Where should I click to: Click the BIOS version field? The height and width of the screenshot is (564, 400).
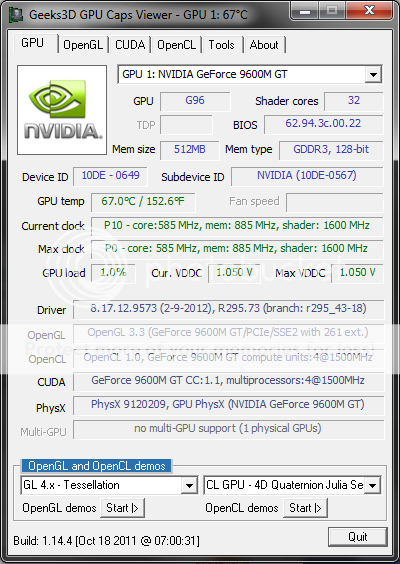pos(323,124)
